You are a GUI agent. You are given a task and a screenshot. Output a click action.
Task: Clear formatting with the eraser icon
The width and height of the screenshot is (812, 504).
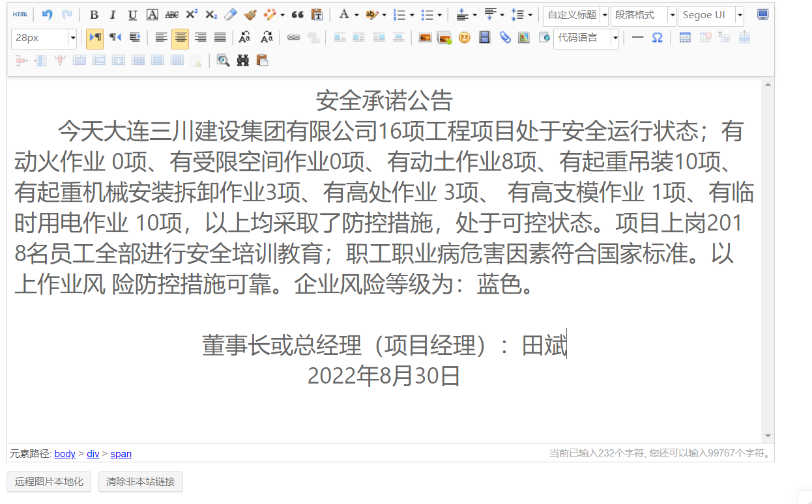(231, 14)
